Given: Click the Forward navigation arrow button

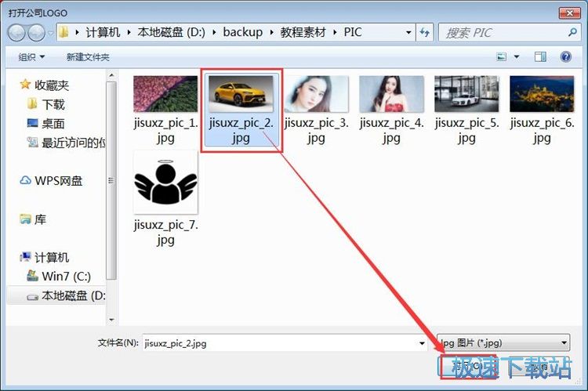Looking at the screenshot, I should (x=36, y=33).
